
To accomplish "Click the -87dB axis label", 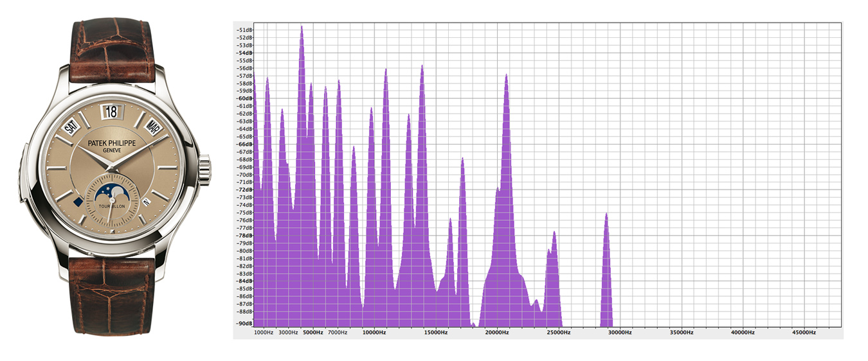I will (244, 304).
